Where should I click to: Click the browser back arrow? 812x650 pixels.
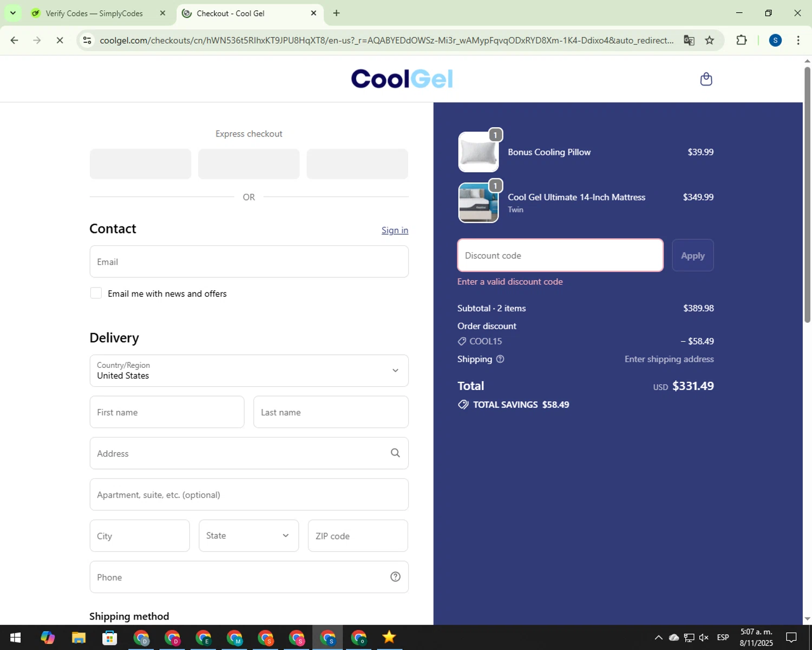pyautogui.click(x=15, y=40)
